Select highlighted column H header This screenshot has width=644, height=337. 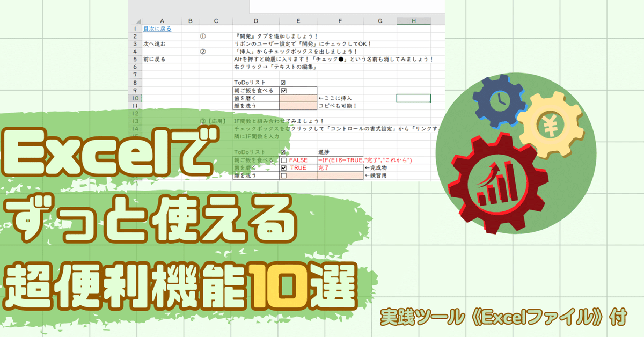pyautogui.click(x=413, y=20)
